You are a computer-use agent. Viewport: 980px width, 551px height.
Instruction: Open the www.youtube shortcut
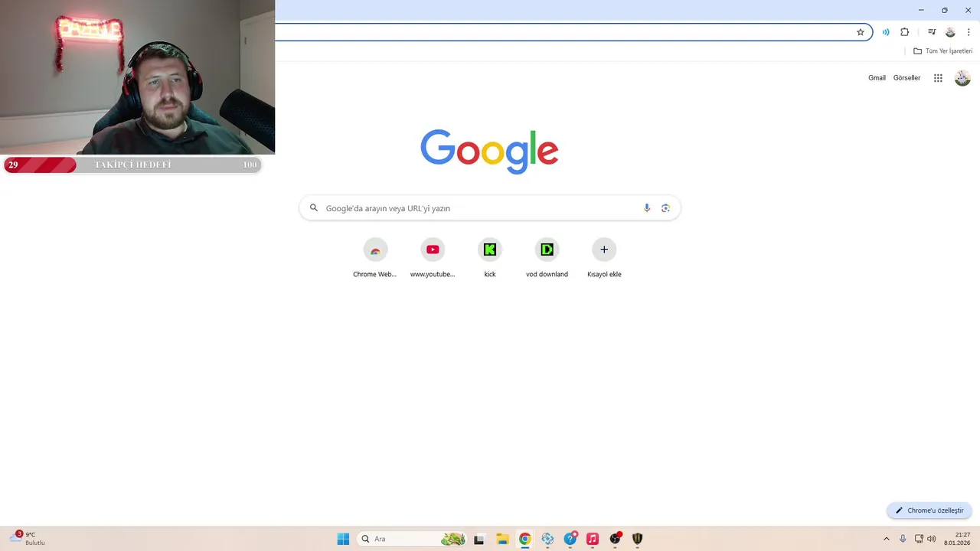pyautogui.click(x=433, y=258)
